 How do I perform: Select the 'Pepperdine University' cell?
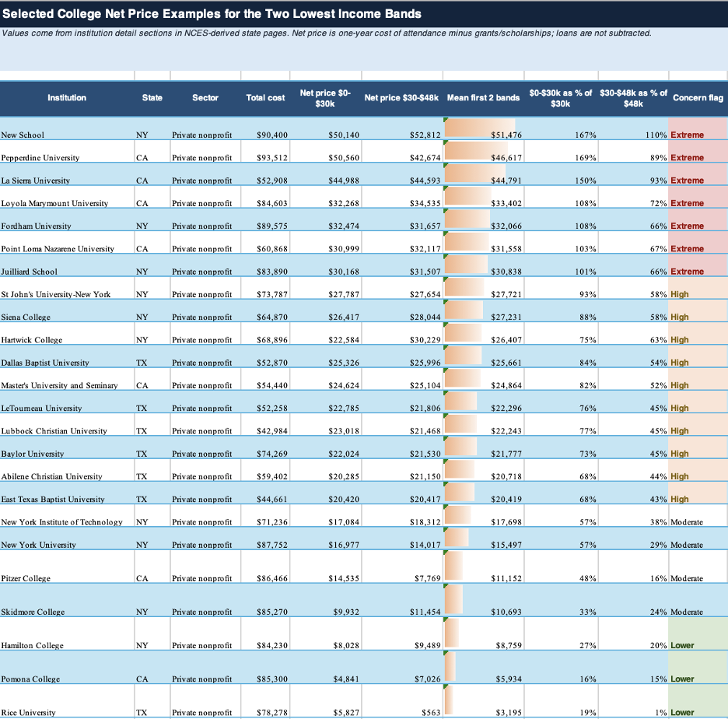[x=67, y=152]
